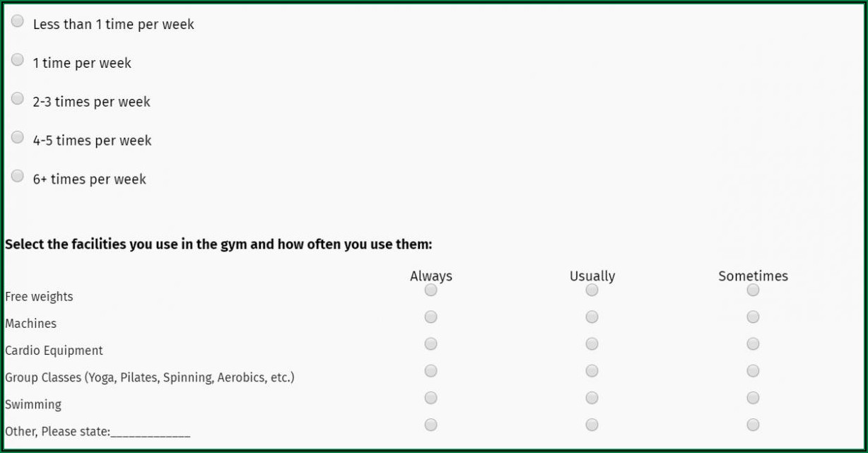Mark Free weights as Usually

pos(592,290)
